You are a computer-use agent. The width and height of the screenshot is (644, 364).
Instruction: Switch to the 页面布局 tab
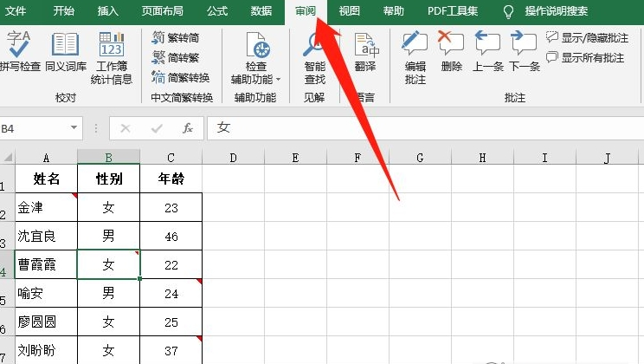162,11
